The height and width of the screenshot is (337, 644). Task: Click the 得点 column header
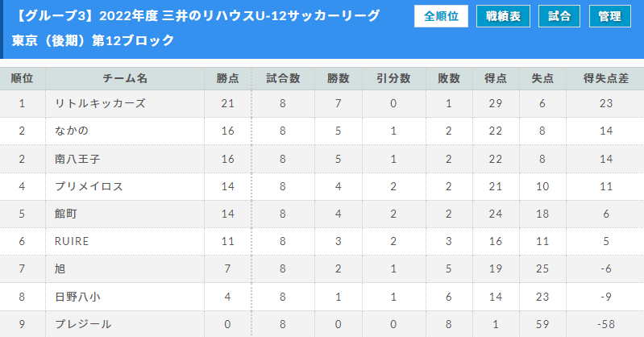496,78
